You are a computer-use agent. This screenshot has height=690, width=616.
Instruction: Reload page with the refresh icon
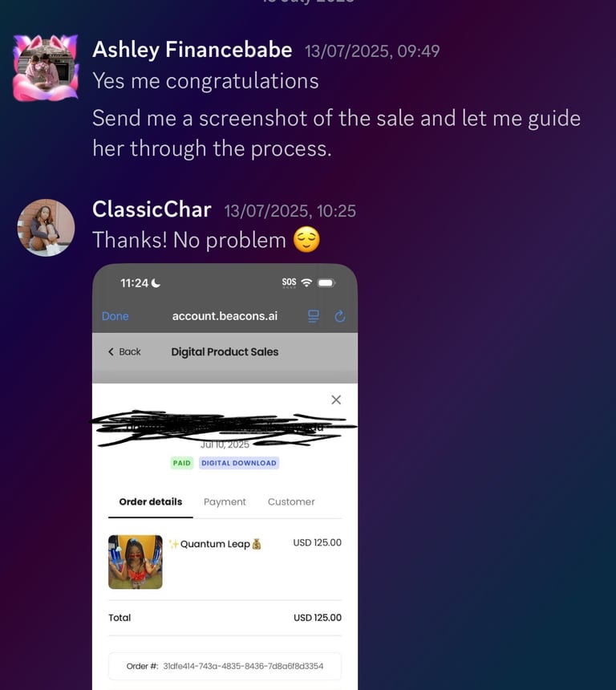click(x=339, y=316)
